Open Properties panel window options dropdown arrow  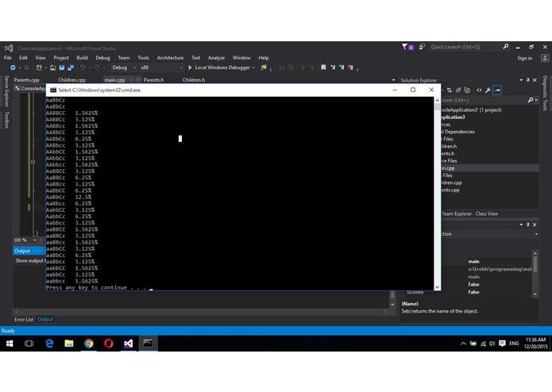[x=521, y=225]
